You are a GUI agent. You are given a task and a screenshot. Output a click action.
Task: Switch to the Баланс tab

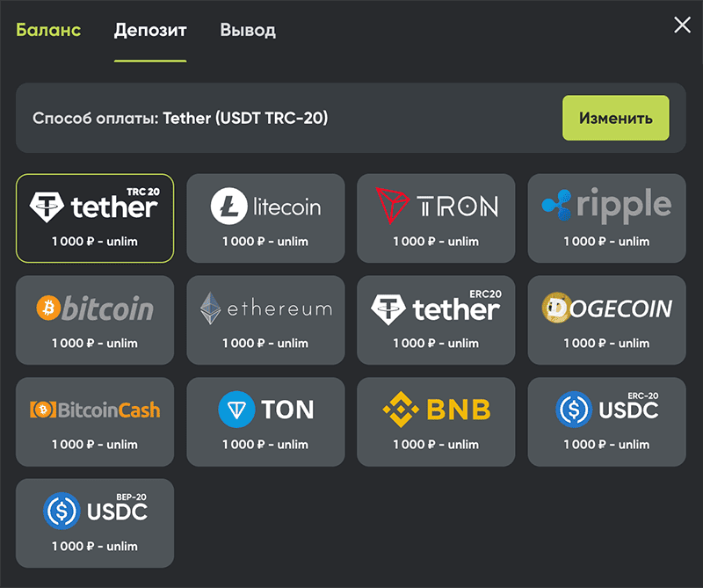48,30
